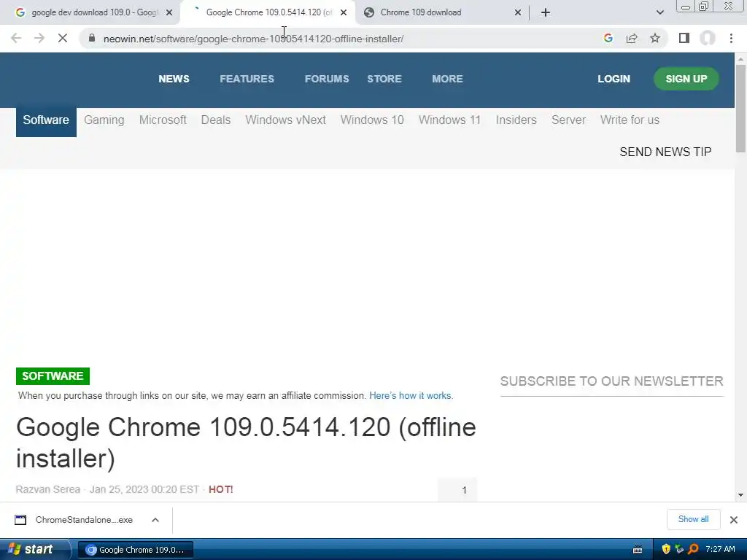Click 'SUBSCRIBE TO OUR NEWSLETTER' heading
The image size is (747, 560).
612,381
